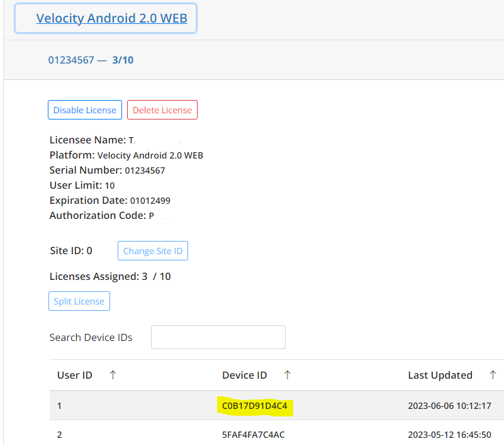Image resolution: width=504 pixels, height=446 pixels.
Task: Select the highlighted device ID C0B17D91D4C4
Action: 255,406
